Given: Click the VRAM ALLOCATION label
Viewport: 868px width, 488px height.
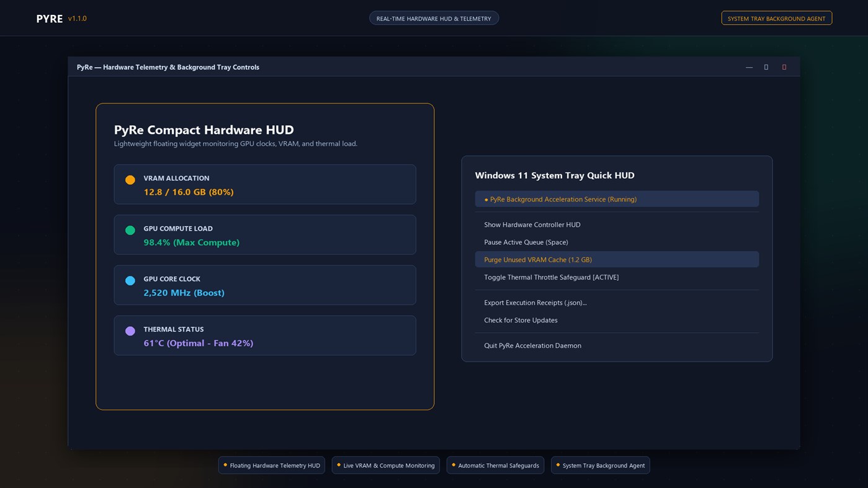Looking at the screenshot, I should tap(176, 178).
